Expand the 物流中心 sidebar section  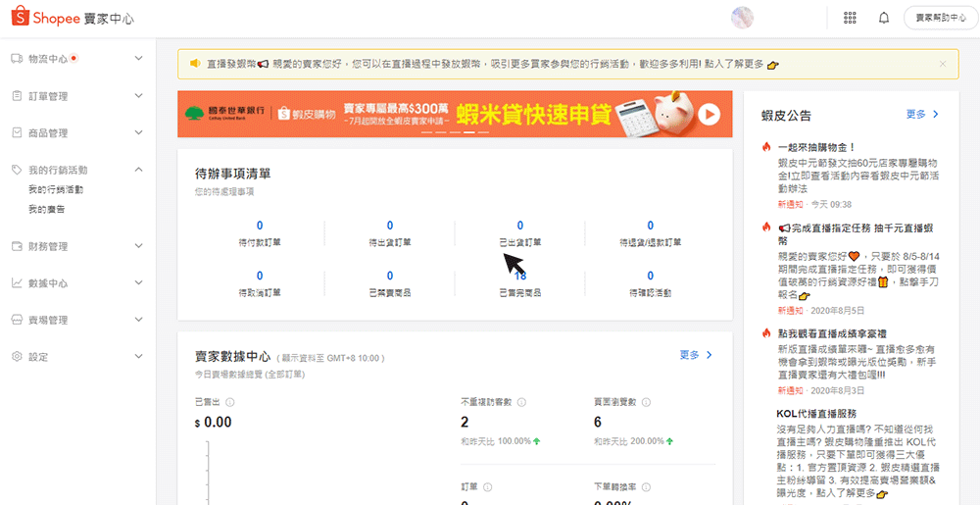138,59
